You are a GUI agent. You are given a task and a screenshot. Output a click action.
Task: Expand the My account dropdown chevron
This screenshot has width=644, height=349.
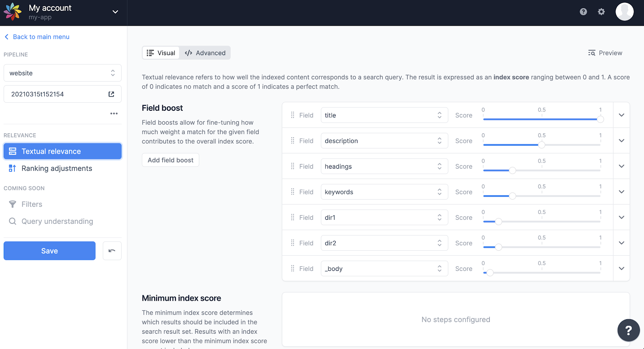[115, 12]
